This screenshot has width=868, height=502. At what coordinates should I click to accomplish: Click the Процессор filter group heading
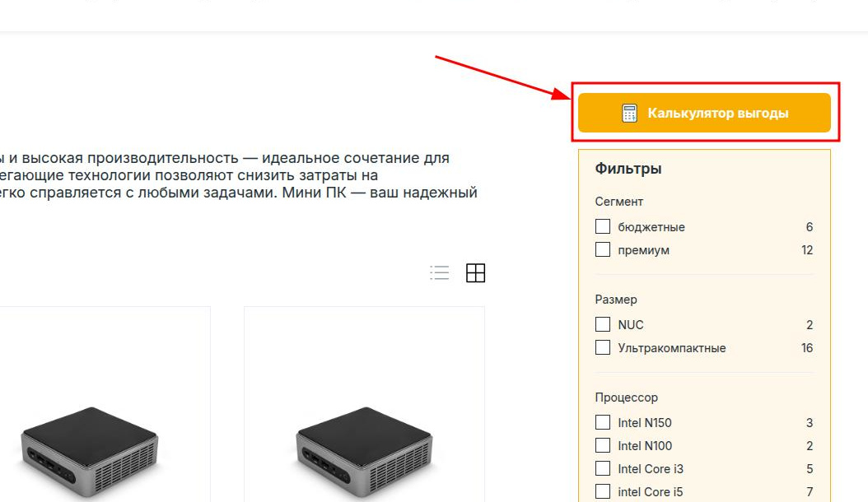click(626, 397)
